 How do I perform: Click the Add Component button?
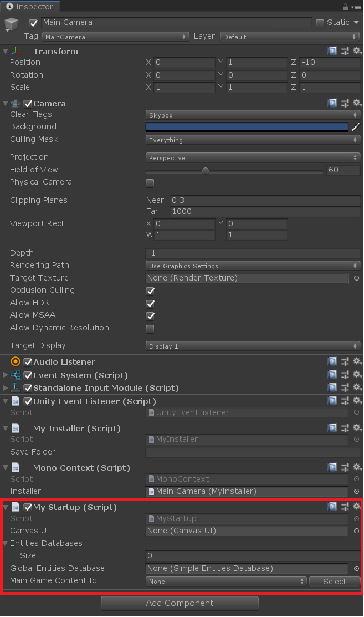pos(180,603)
